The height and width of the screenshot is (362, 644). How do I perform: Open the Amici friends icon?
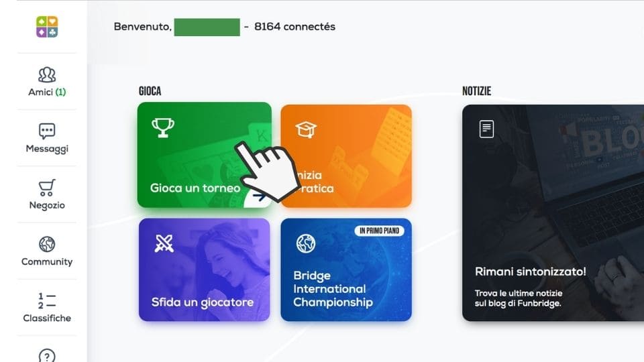tap(47, 75)
